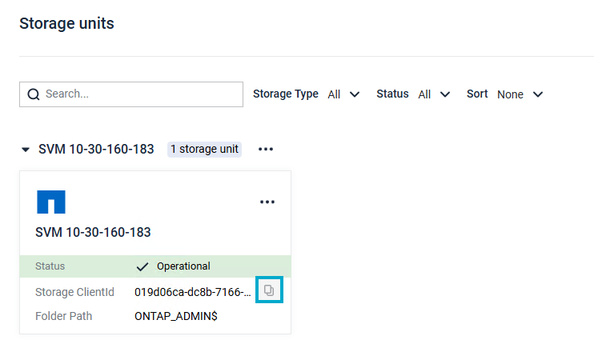Click the Storage units page heading
This screenshot has width=594, height=364.
[x=66, y=23]
